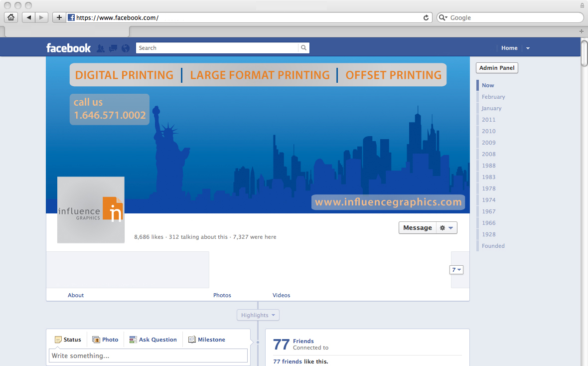588x366 pixels.
Task: Grab the page vertical scrollbar thumb
Action: (584, 53)
